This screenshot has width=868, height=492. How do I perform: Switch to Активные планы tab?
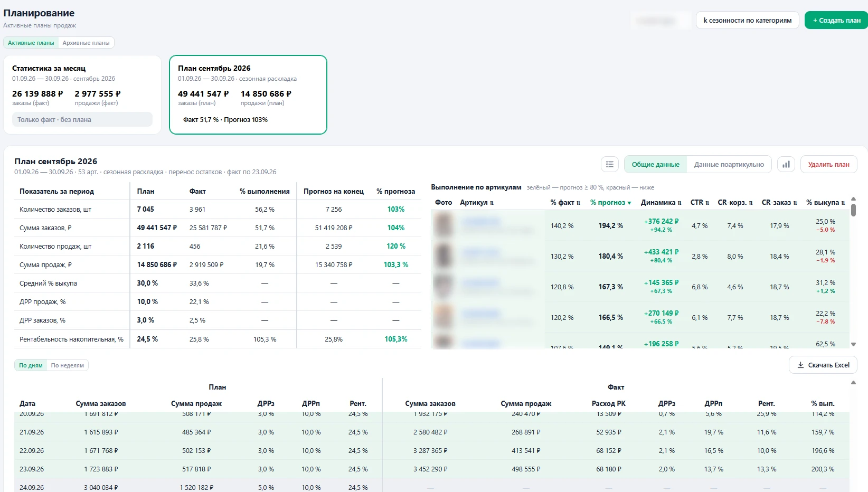tap(31, 43)
